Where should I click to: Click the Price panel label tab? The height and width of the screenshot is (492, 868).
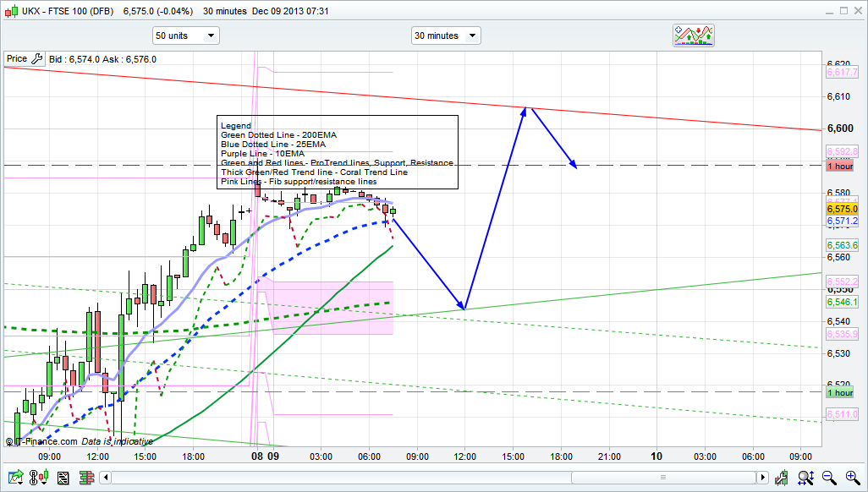(16, 59)
